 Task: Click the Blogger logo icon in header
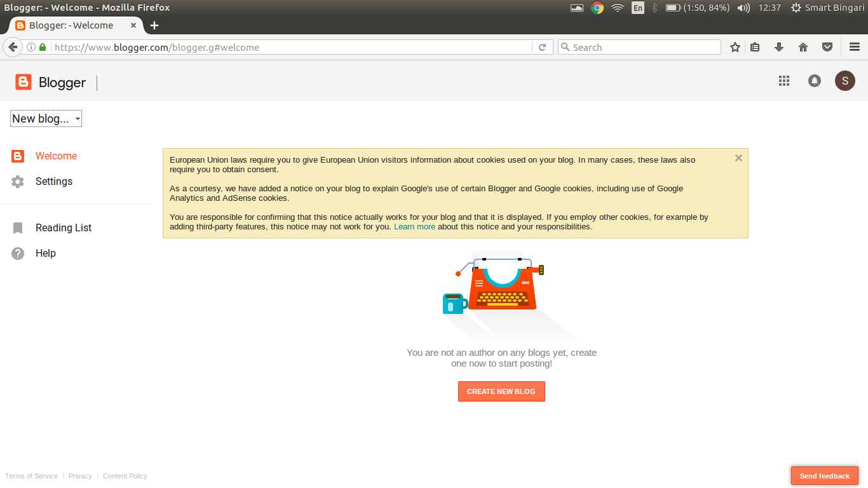(x=24, y=82)
